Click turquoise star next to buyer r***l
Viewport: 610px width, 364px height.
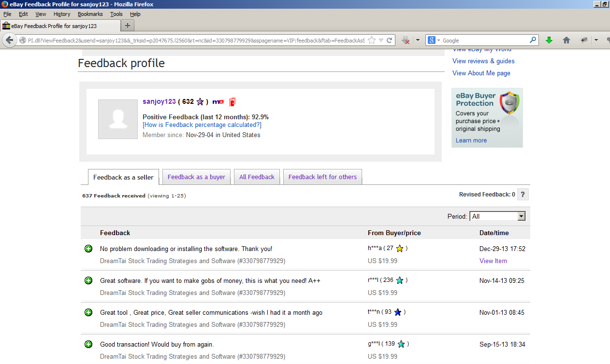pos(400,280)
